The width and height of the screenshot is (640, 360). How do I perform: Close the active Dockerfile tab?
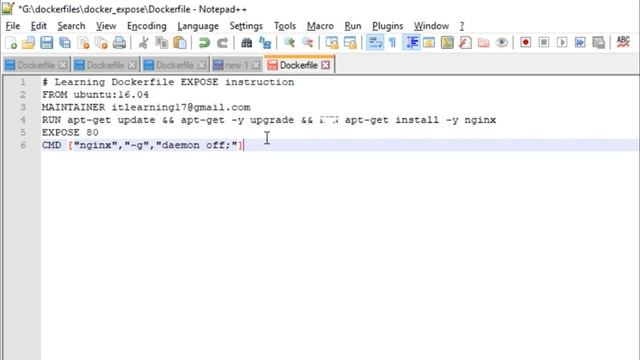point(325,65)
